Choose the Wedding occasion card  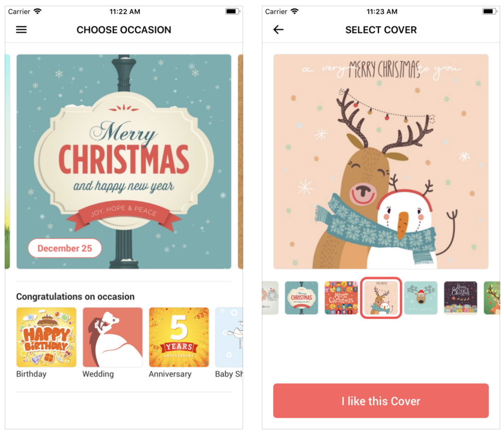click(112, 337)
